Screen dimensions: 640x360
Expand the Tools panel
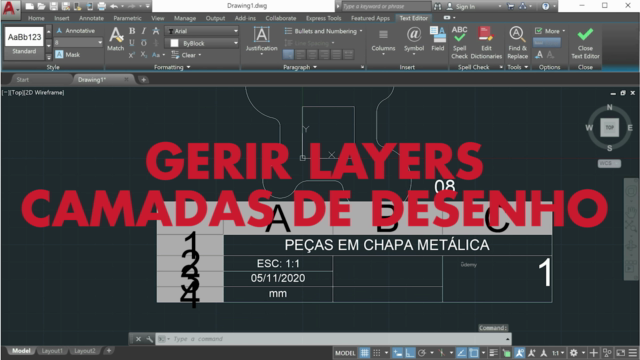pyautogui.click(x=518, y=67)
